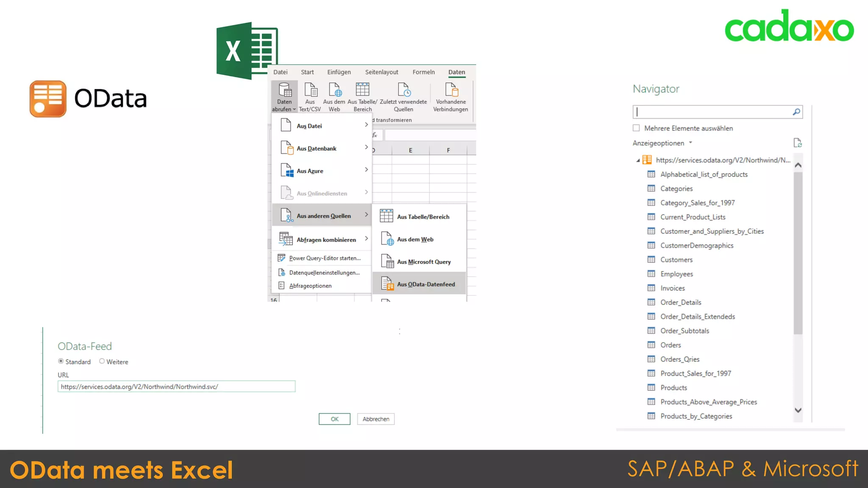Screen dimensions: 868x488
Task: Select the Employees table
Action: tap(676, 274)
